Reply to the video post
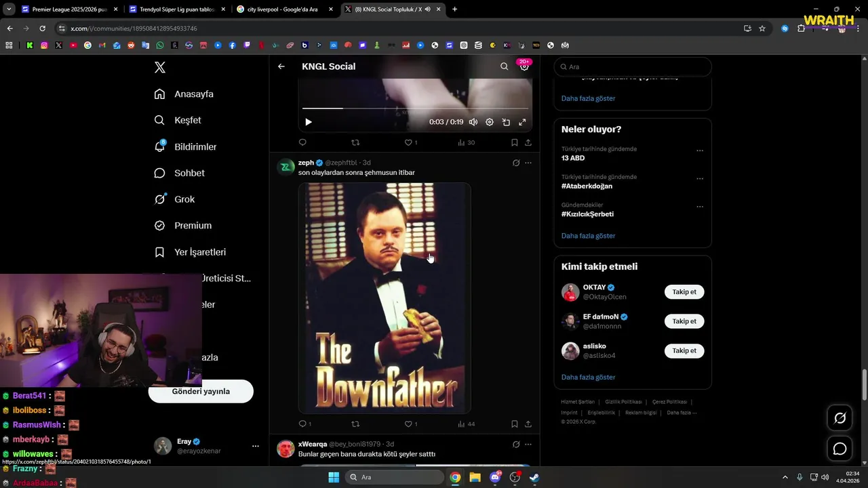Image resolution: width=868 pixels, height=488 pixels. pyautogui.click(x=302, y=142)
